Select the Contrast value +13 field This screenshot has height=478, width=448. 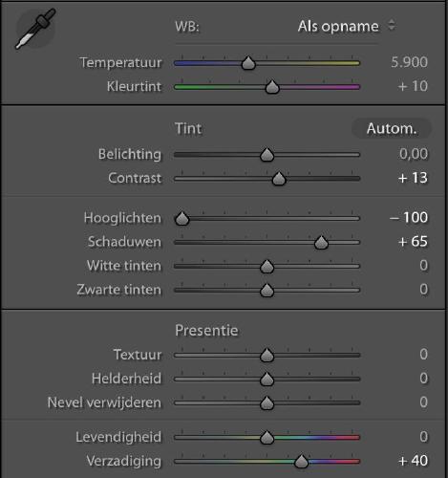(413, 178)
